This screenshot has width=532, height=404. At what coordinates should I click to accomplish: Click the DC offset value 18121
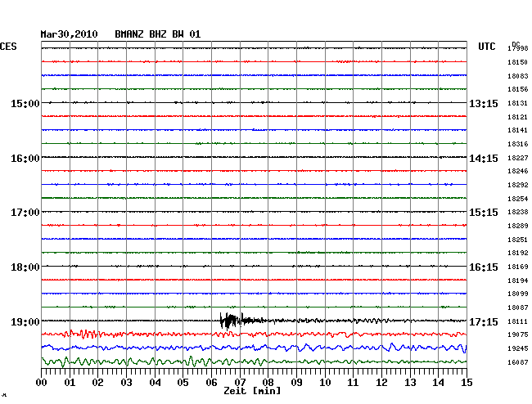coord(518,117)
